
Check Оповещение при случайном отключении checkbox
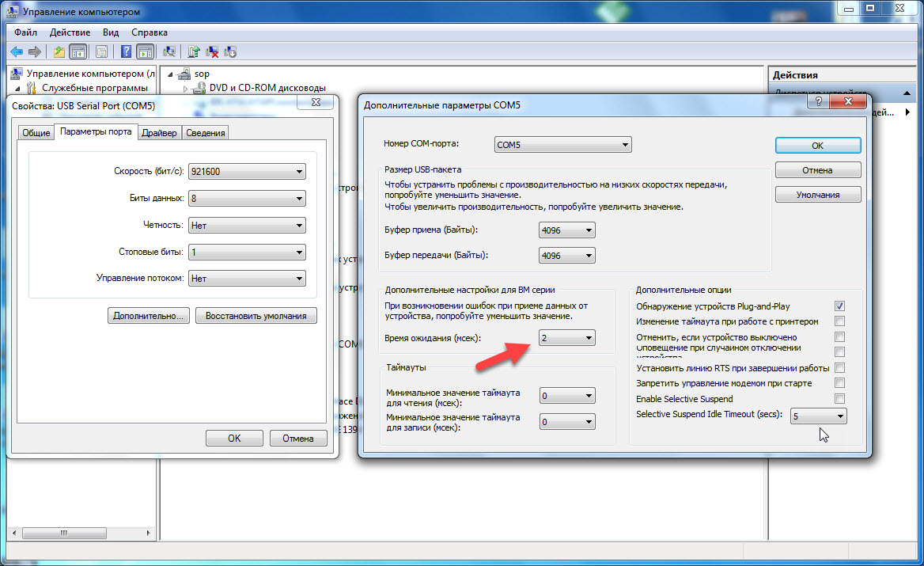click(x=839, y=352)
